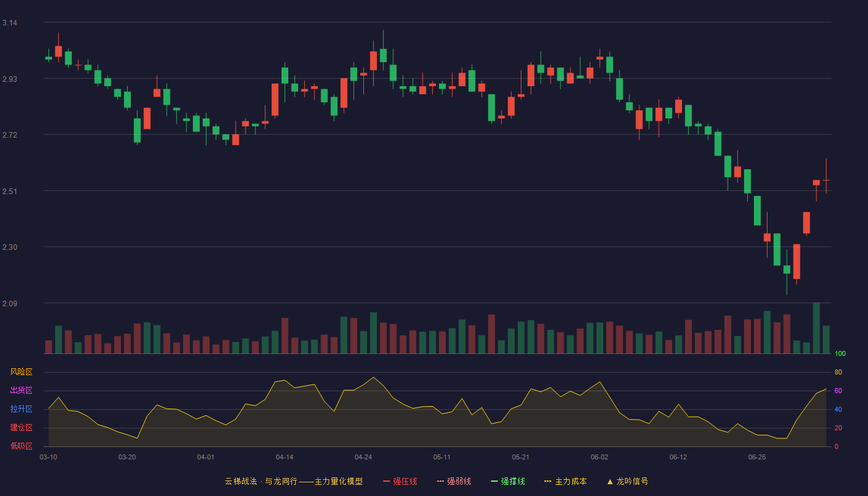Screen dimensions: 868x496
Task: Click the 80 indicator scale value
Action: [838, 372]
